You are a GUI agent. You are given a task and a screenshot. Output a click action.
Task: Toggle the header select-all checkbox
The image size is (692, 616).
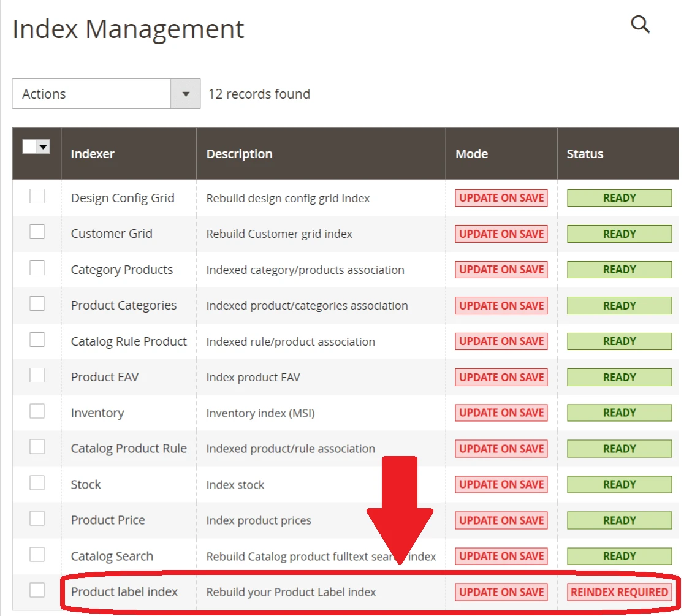[29, 146]
